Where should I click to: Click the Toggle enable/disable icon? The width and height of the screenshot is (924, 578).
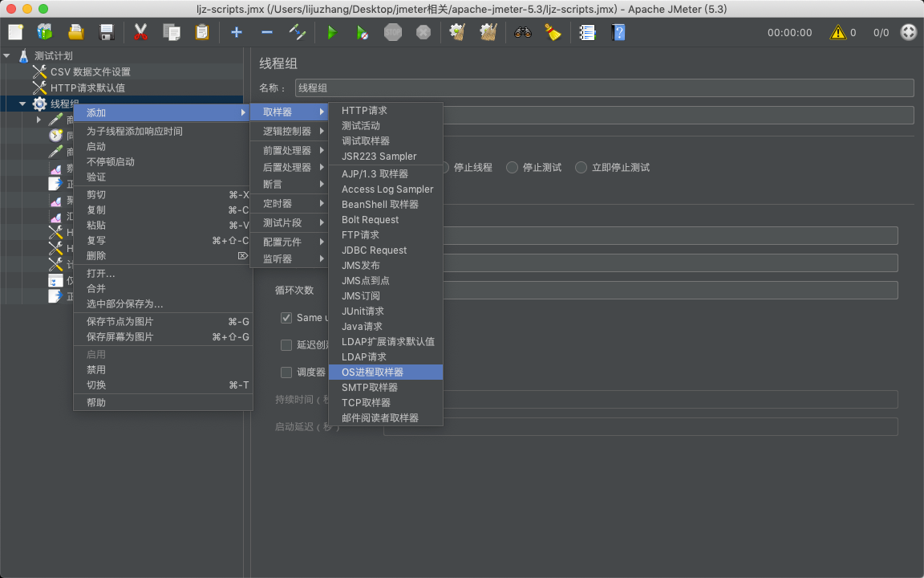[297, 32]
